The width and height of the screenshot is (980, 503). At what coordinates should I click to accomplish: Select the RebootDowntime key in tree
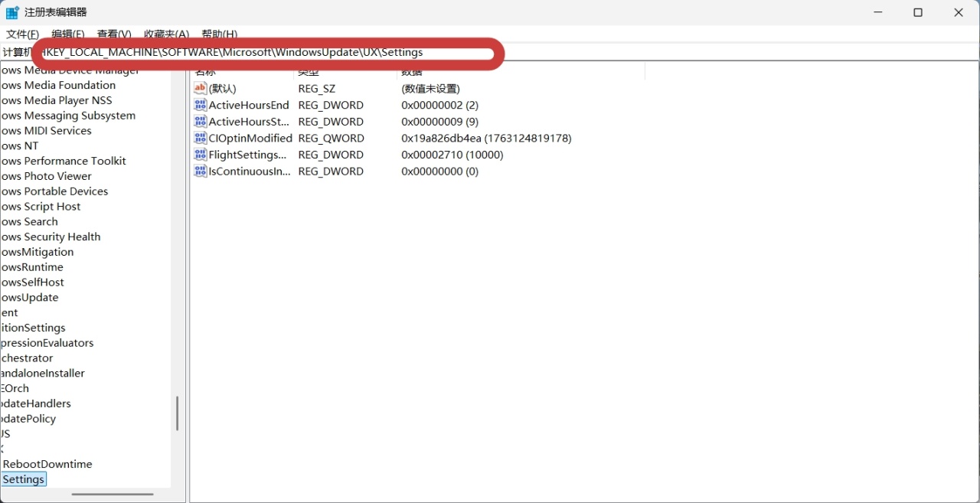[47, 464]
